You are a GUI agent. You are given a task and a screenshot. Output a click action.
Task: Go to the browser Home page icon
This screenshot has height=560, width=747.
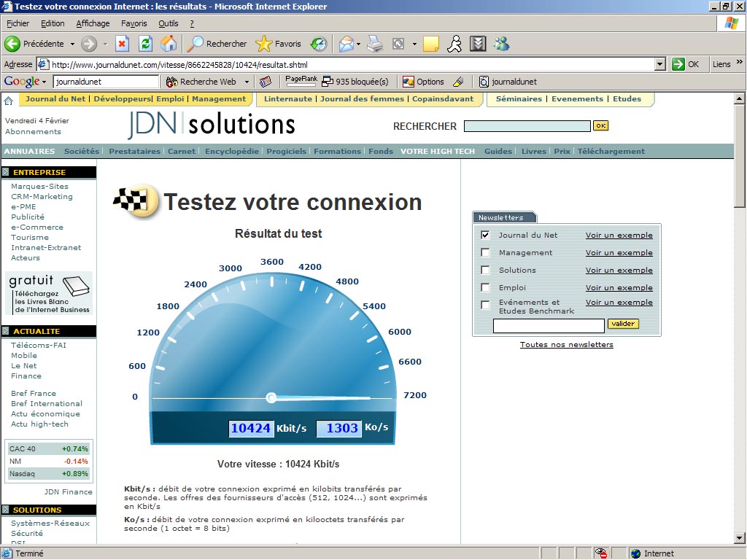click(x=169, y=44)
